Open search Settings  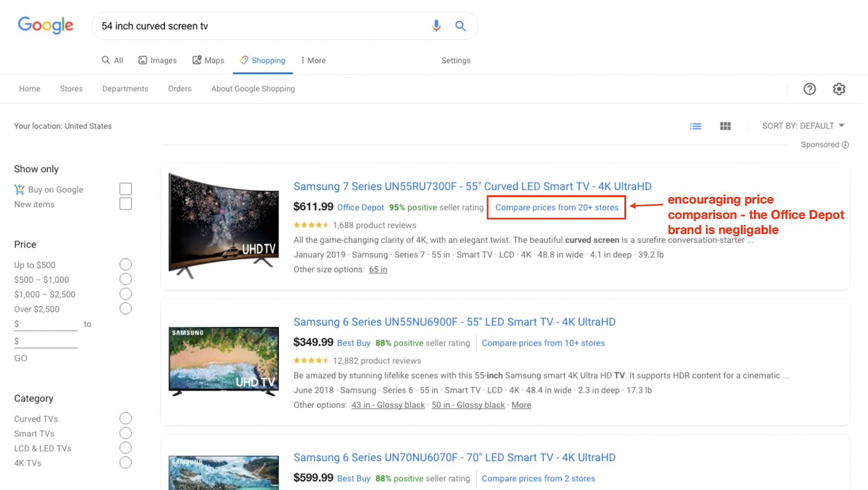(x=456, y=60)
